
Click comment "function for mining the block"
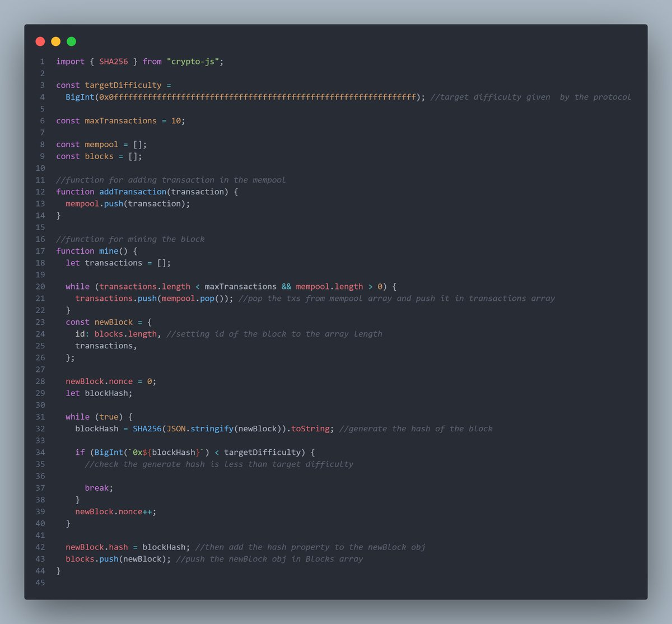[130, 239]
